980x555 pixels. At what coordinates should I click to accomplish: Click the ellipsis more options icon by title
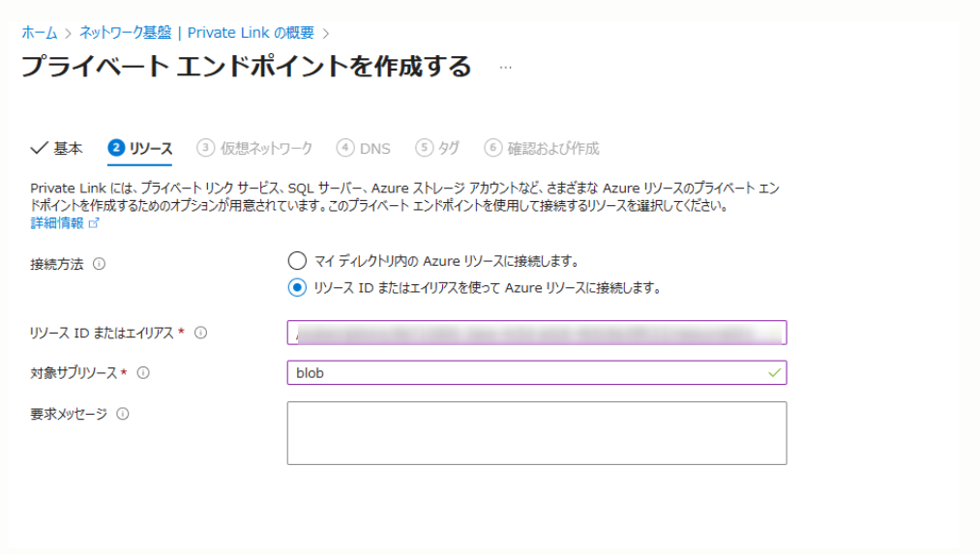pos(505,68)
